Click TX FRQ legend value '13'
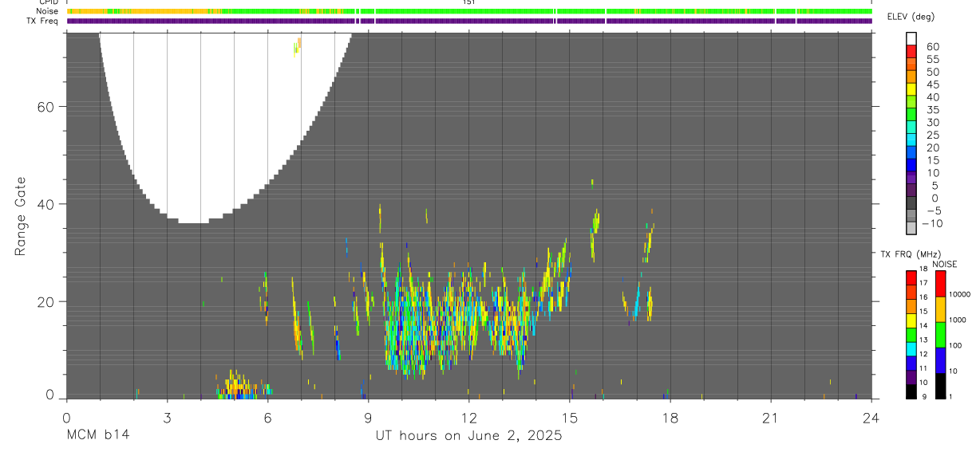 coord(923,340)
